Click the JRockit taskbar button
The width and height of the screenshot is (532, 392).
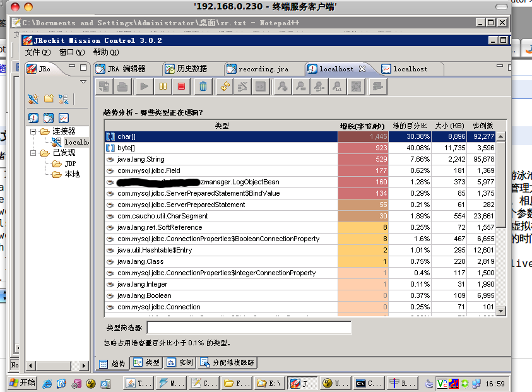click(302, 383)
